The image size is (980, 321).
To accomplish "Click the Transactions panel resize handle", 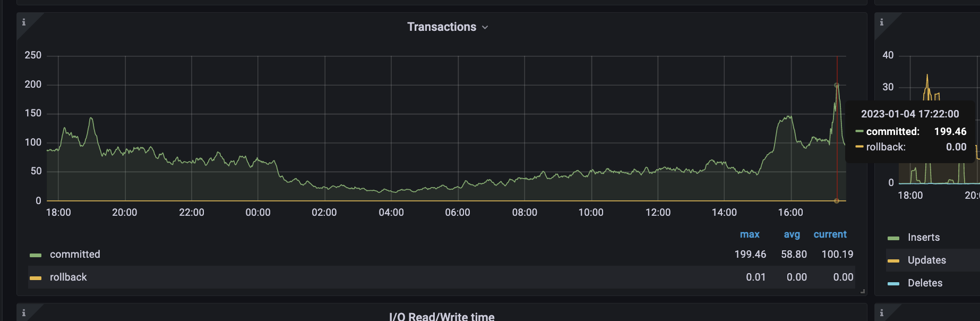I will point(863,291).
